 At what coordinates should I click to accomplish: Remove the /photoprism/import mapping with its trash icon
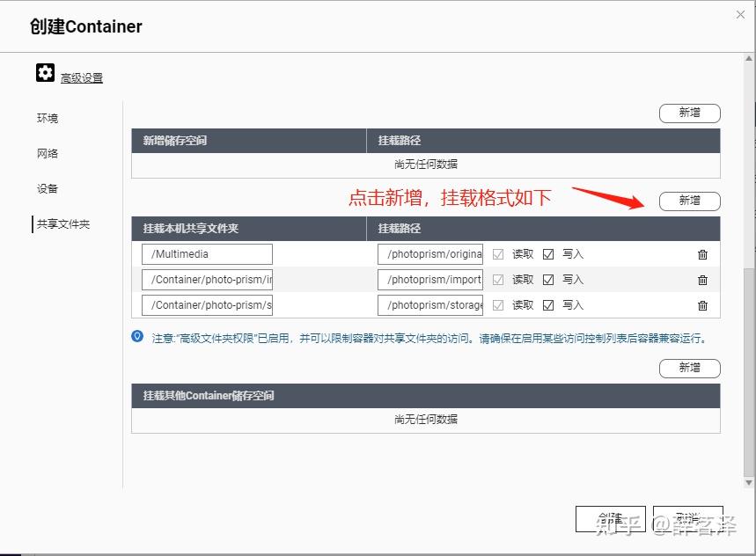pos(701,280)
